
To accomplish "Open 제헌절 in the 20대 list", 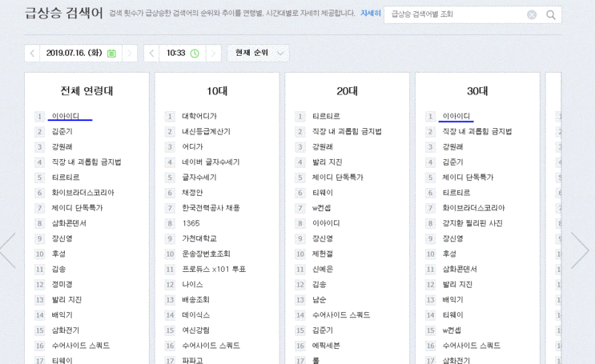I will tap(322, 254).
